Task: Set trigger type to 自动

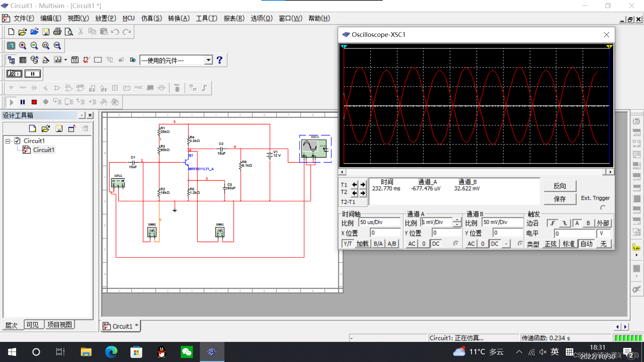Action: coord(587,244)
